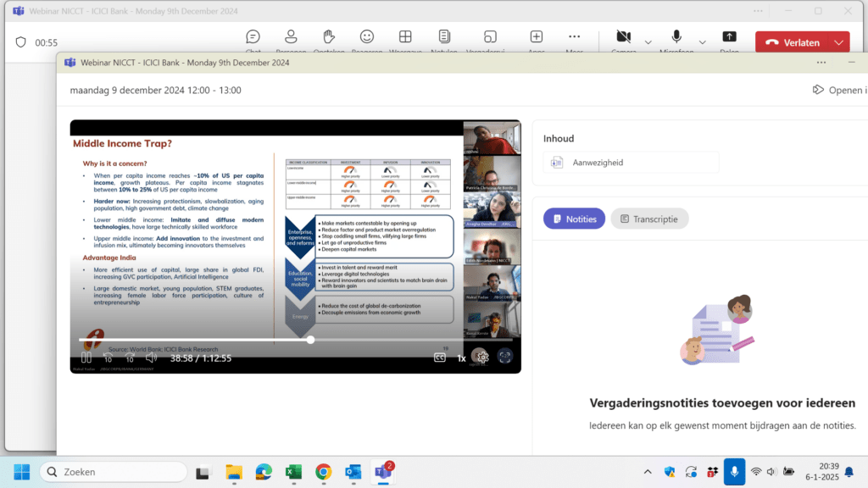Toggle the microphone mute
Screen dimensions: 868x488
676,37
